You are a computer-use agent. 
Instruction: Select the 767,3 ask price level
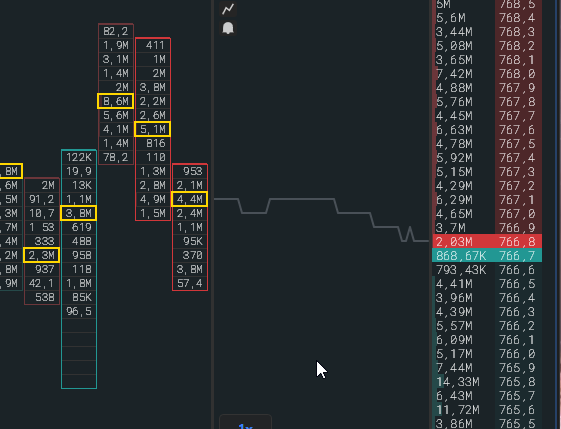tap(517, 172)
